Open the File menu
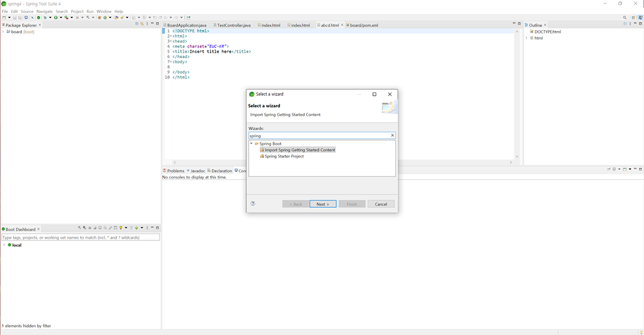644x335 pixels. [5, 12]
